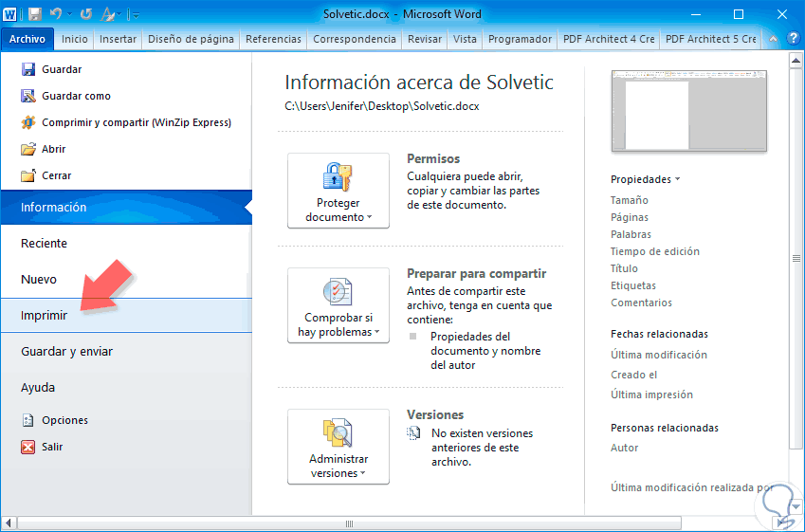Click the vertical scrollbar up arrow
Image resolution: width=805 pixels, height=532 pixels.
(x=796, y=61)
